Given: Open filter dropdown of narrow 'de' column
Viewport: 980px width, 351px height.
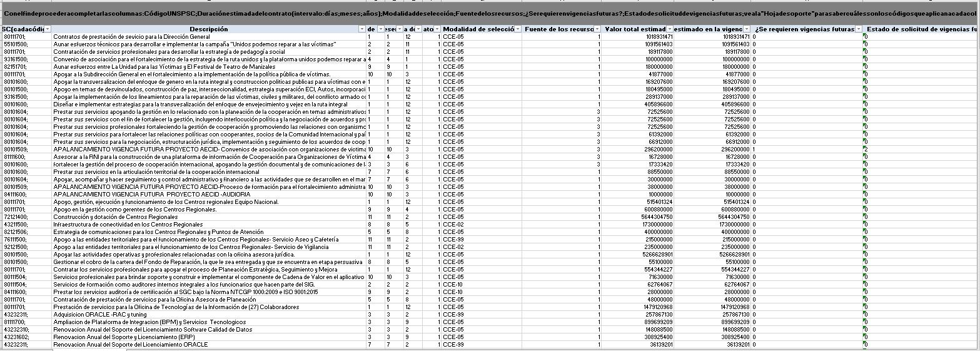Looking at the screenshot, I should pos(380,29).
